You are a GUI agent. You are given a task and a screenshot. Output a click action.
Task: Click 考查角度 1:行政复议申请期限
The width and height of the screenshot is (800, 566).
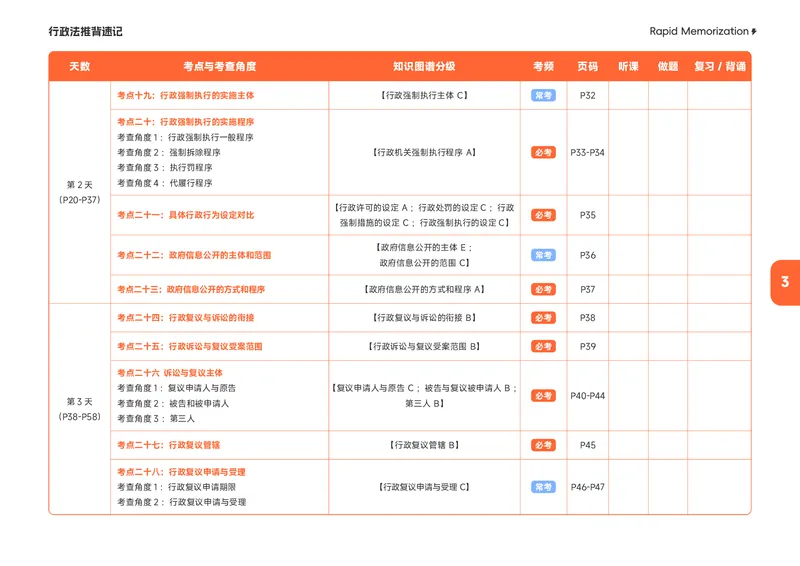(x=177, y=487)
